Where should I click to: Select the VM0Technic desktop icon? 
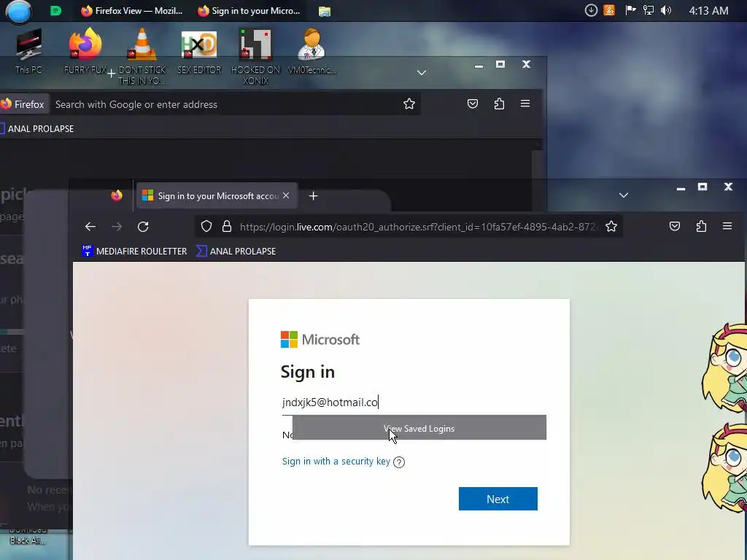coord(312,51)
